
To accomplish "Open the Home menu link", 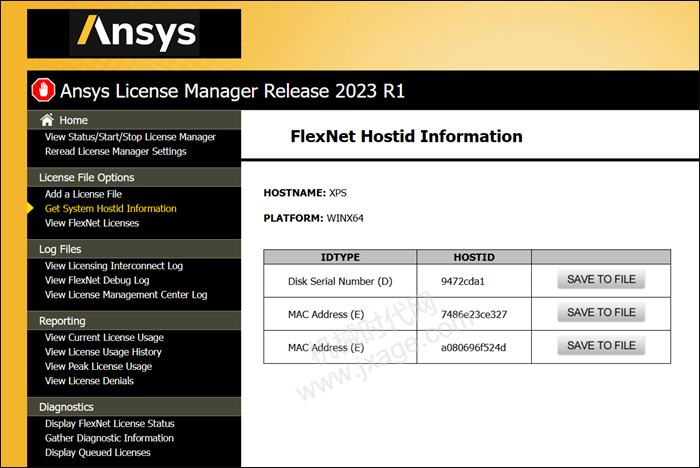I will tap(73, 120).
